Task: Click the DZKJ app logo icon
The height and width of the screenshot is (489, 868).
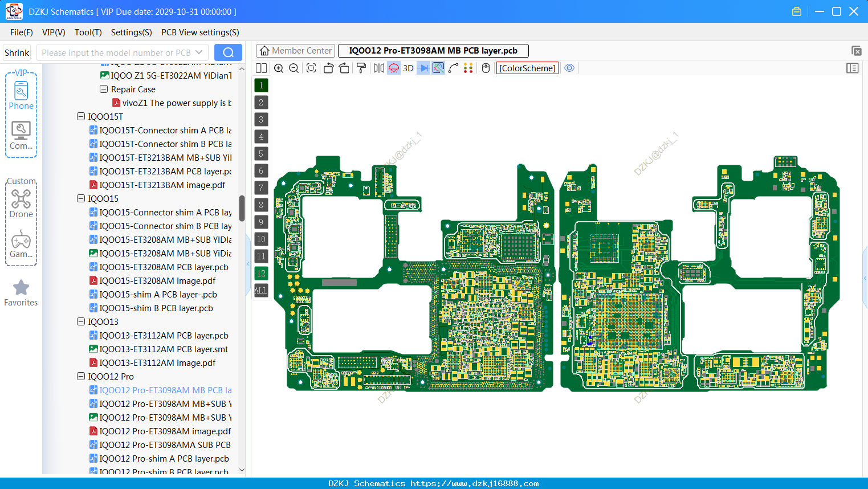Action: [14, 11]
